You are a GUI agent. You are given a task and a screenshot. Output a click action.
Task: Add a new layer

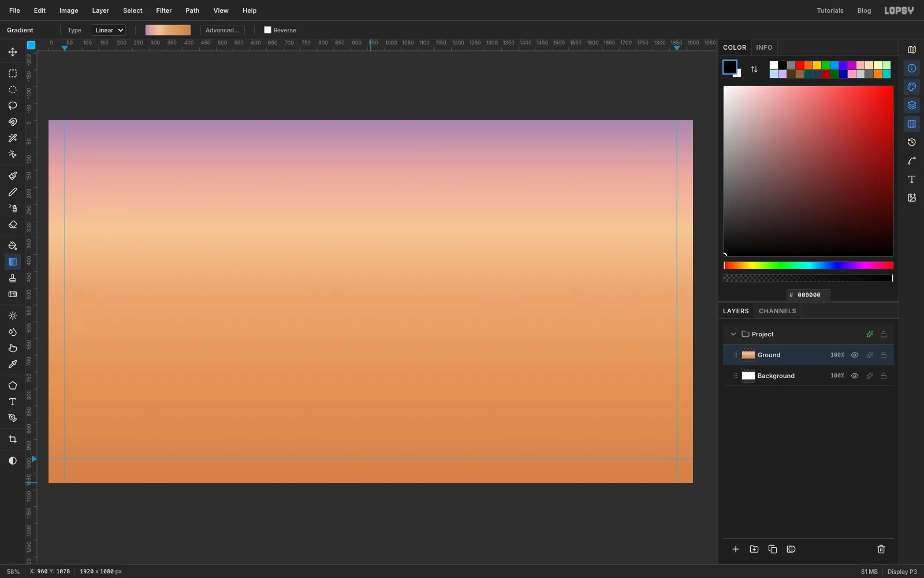pyautogui.click(x=736, y=549)
